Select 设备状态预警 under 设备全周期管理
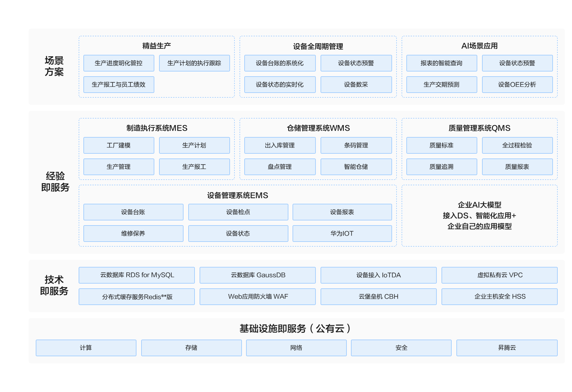The image size is (572, 392). point(356,63)
